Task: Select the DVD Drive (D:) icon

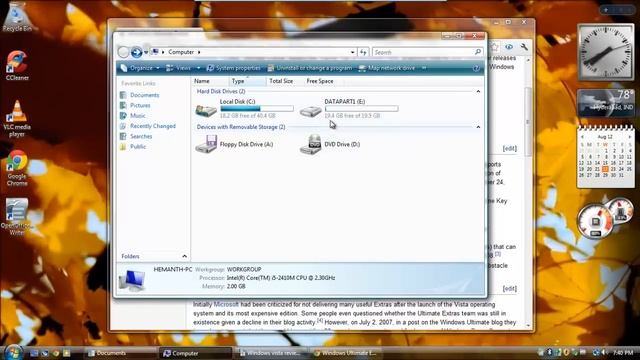Action: tap(311, 144)
